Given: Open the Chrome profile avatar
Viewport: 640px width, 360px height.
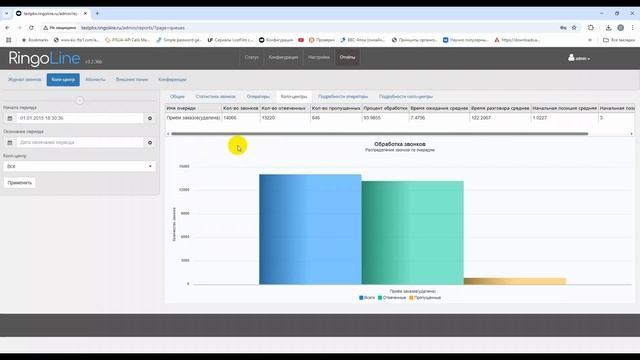Looking at the screenshot, I should (620, 28).
